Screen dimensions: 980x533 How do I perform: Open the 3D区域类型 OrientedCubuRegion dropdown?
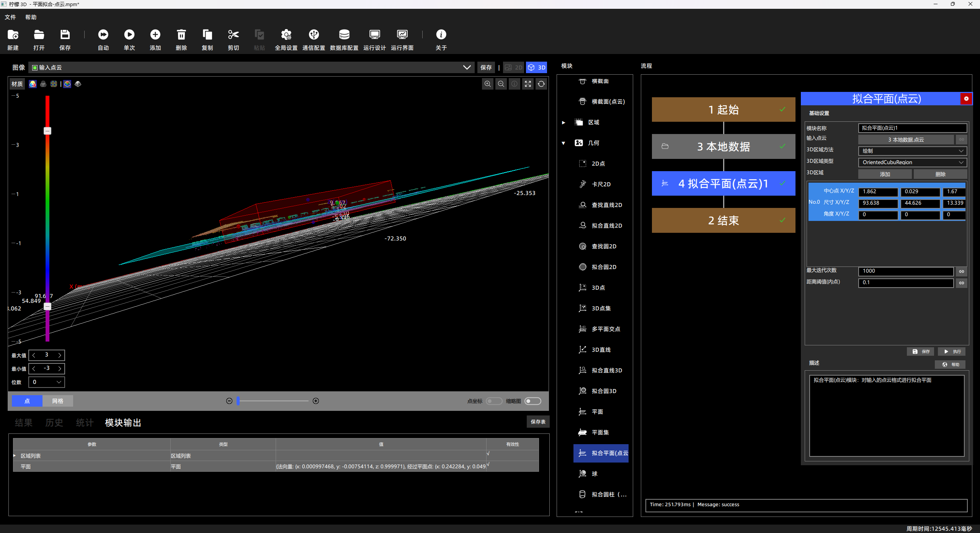[x=913, y=162]
